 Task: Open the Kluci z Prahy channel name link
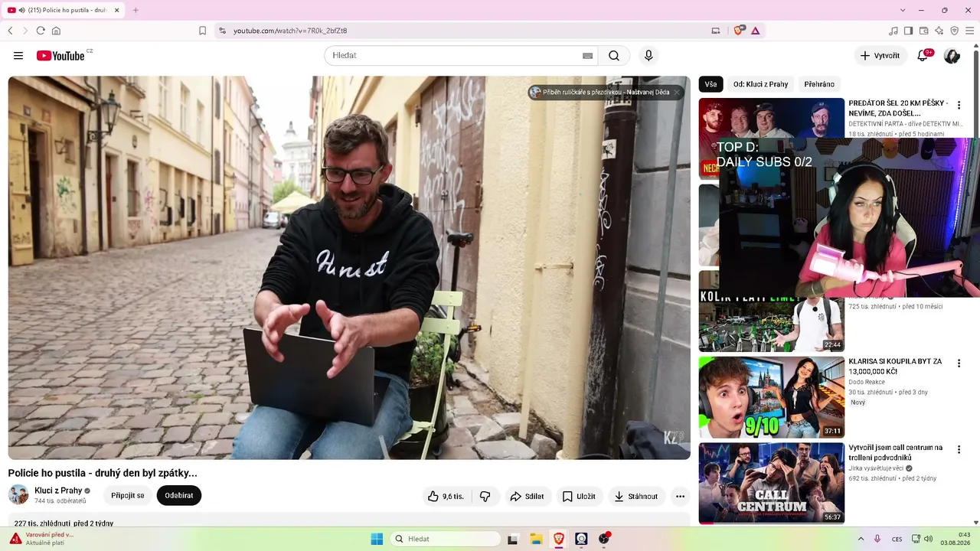point(58,491)
